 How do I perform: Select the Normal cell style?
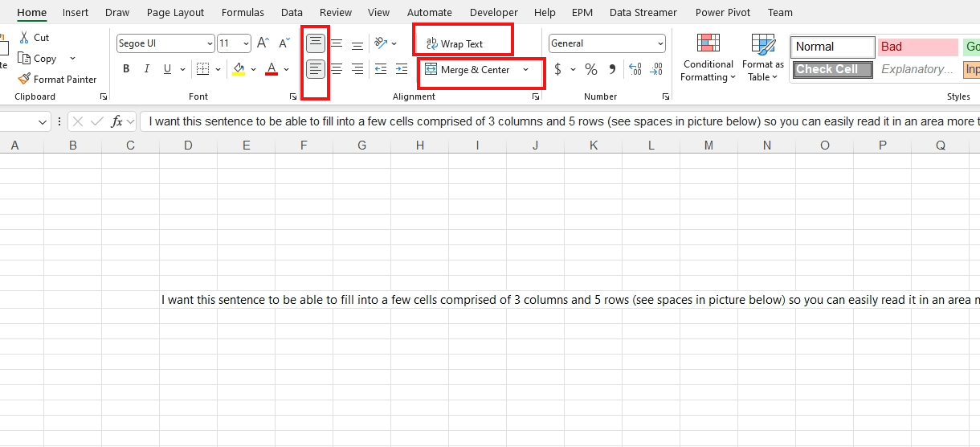833,47
